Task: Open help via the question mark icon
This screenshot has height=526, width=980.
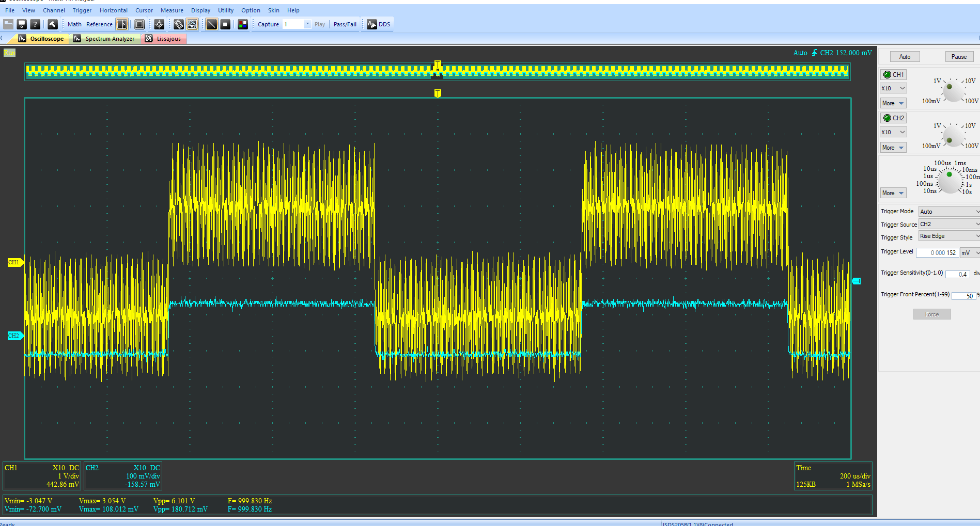Action: (x=35, y=24)
